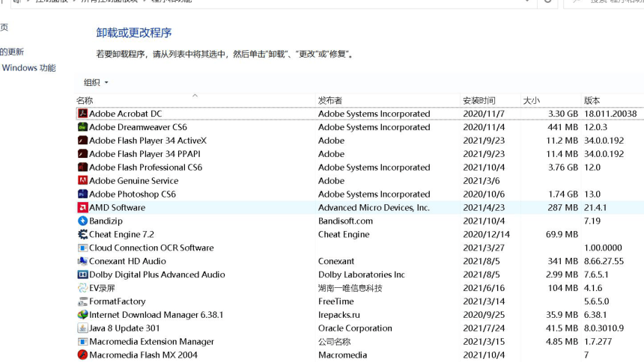Click publisher FreeTime cell
Screen dimensions: 644x362
coord(336,301)
